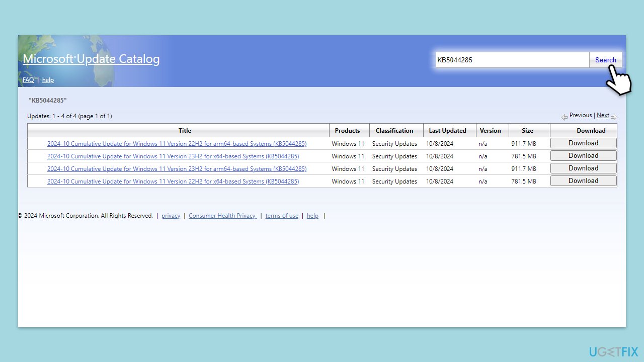Sort results by Version column
This screenshot has height=362, width=644.
[490, 131]
